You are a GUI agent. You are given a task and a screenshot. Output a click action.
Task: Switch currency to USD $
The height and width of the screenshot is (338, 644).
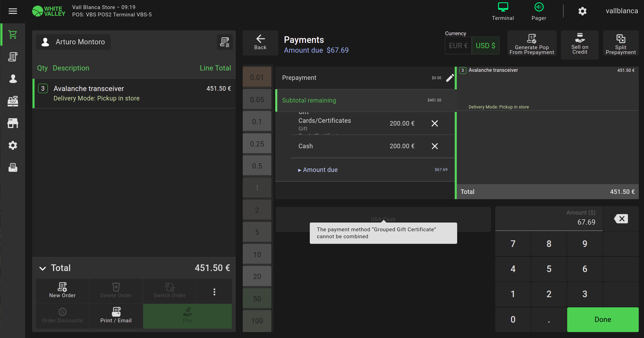[485, 46]
